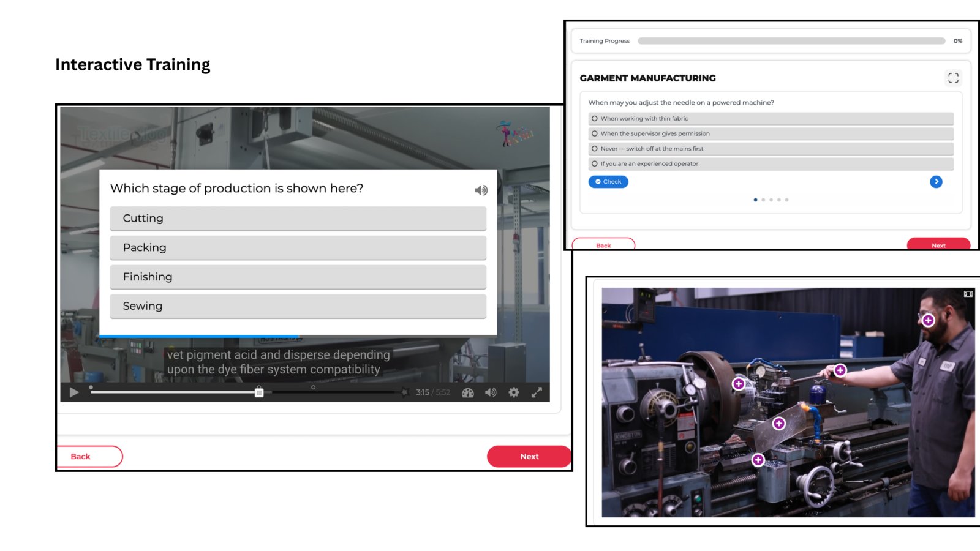Click the Training Progress bar
This screenshot has height=551, width=980.
(791, 41)
